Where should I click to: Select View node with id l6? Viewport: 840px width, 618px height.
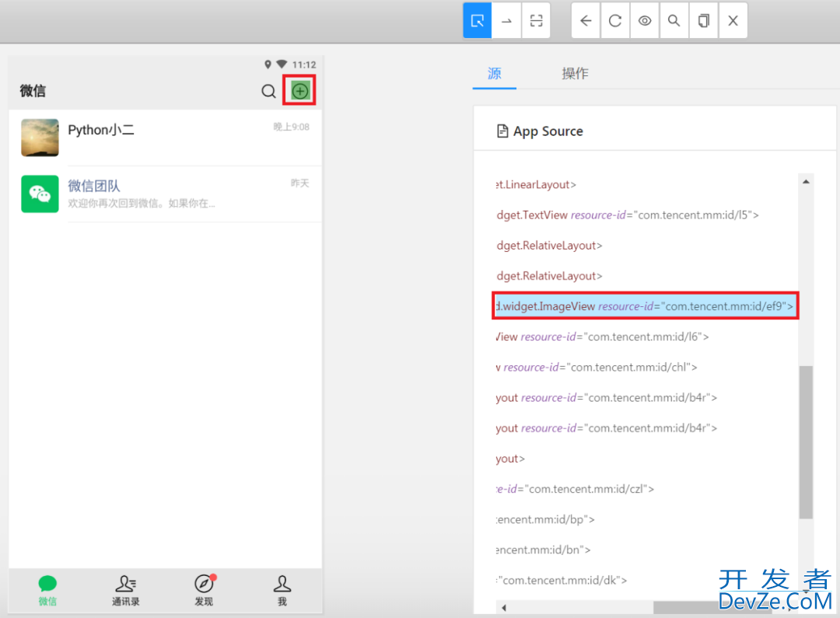tap(602, 337)
